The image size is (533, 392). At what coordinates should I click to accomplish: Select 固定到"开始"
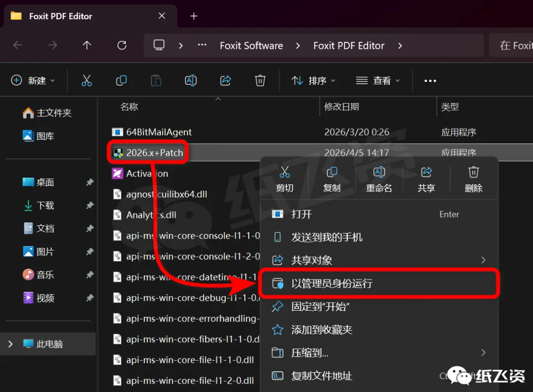379,306
